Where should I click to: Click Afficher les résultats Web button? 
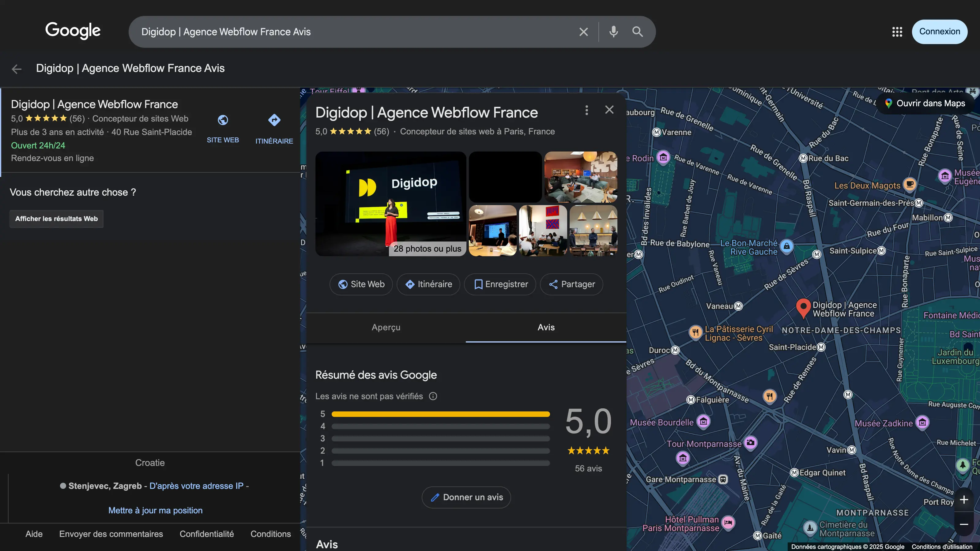tap(56, 219)
